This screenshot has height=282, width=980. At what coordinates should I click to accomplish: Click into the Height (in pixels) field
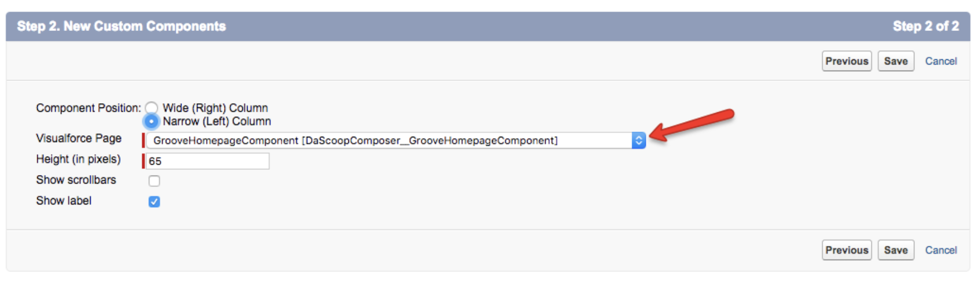(207, 161)
